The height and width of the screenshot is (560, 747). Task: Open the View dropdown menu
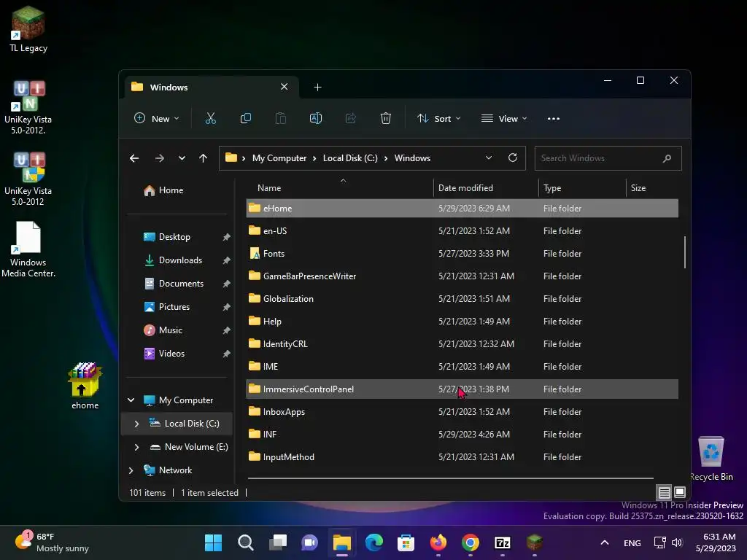coord(504,119)
